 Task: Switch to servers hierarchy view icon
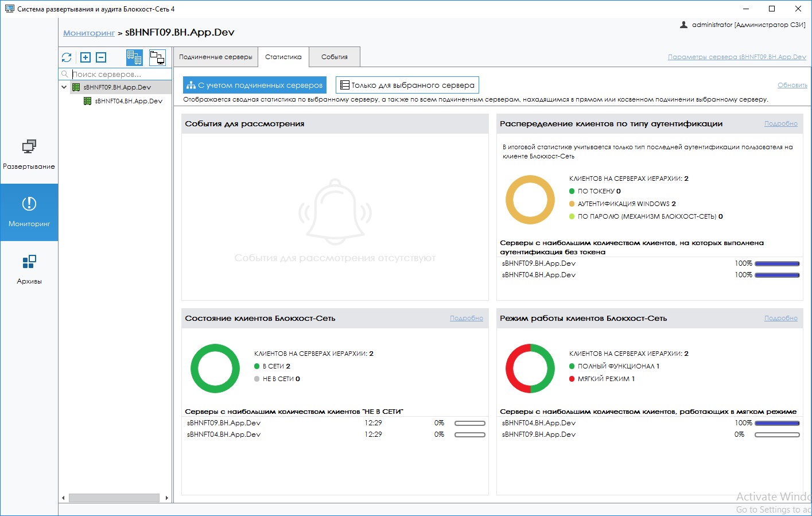[134, 57]
